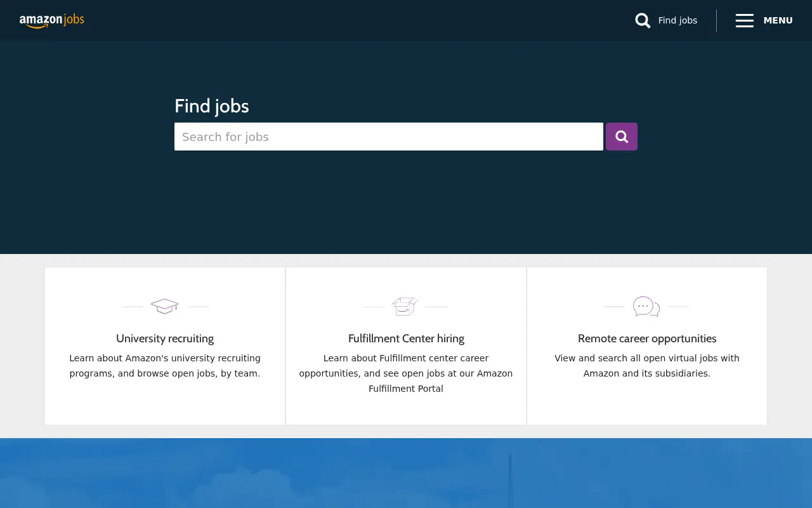Click text "View and search all open virtual jobs with"
Image resolution: width=812 pixels, height=508 pixels.
click(x=647, y=358)
